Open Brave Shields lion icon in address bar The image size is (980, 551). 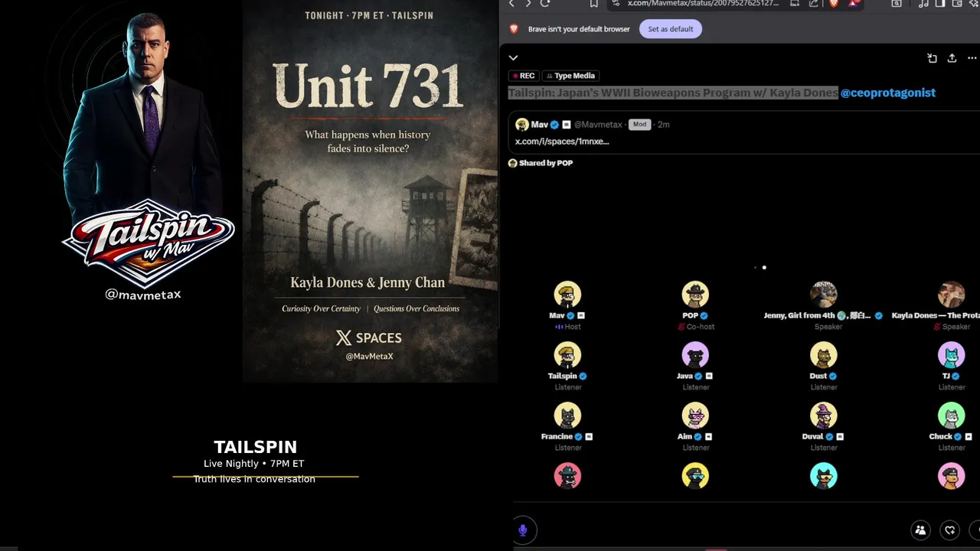[834, 3]
